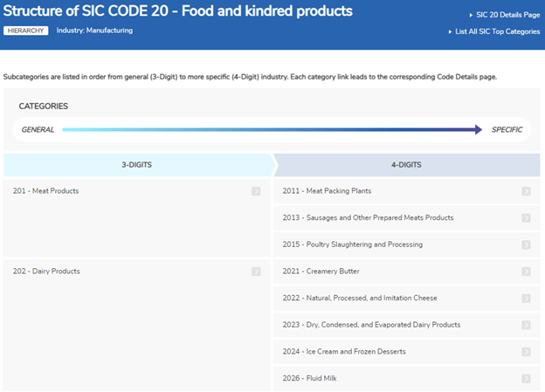Open 2024 - Ice Cream and Frozen Desserts
This screenshot has width=545, height=392.
coord(344,351)
